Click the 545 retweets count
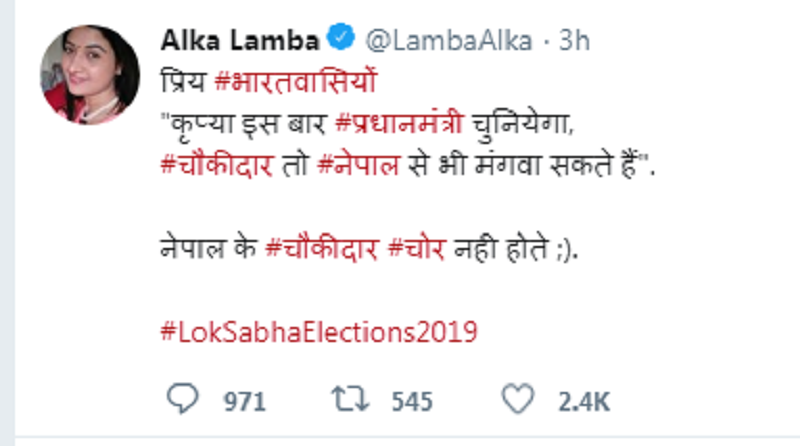Image resolution: width=800 pixels, height=446 pixels. (412, 402)
